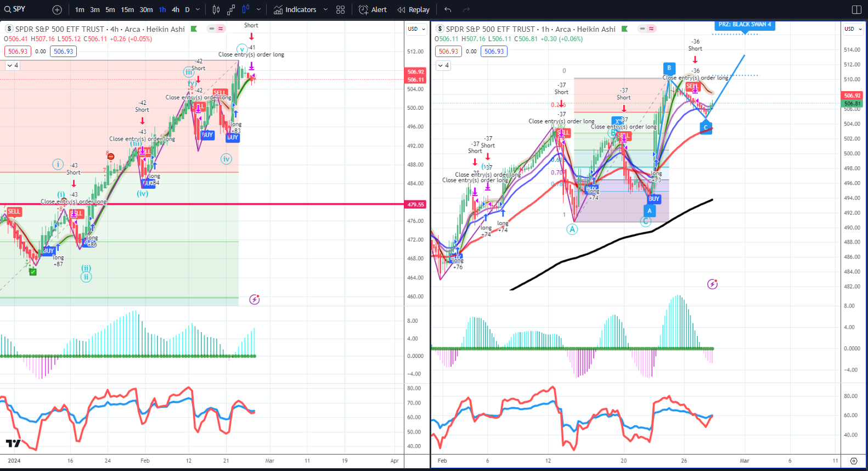The image size is (868, 471).
Task: Click the 506.93 sell button on 4h chart
Action: [x=18, y=51]
